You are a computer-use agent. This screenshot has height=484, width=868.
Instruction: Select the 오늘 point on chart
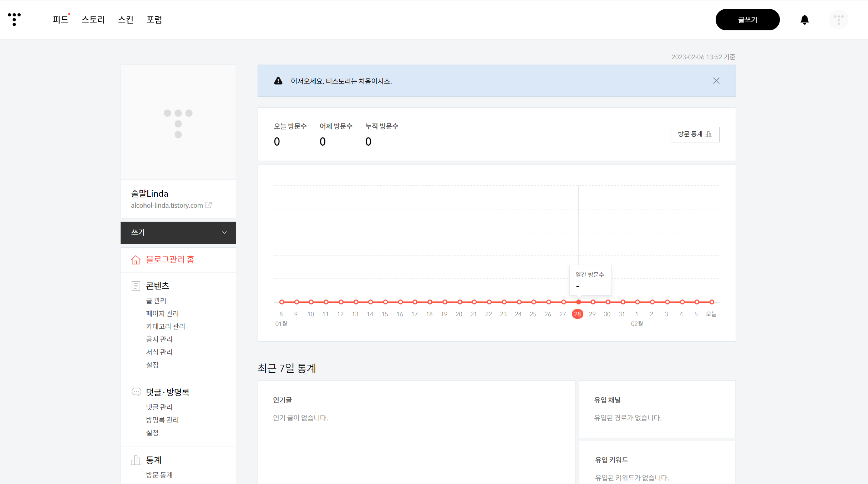point(711,302)
